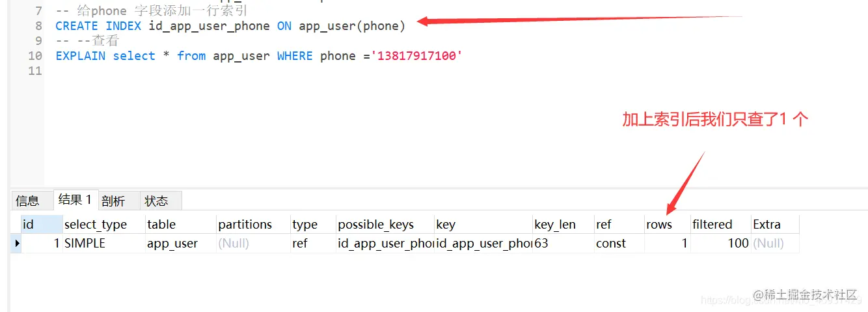Select the ref cell under type column
This screenshot has height=312, width=868.
tap(313, 244)
